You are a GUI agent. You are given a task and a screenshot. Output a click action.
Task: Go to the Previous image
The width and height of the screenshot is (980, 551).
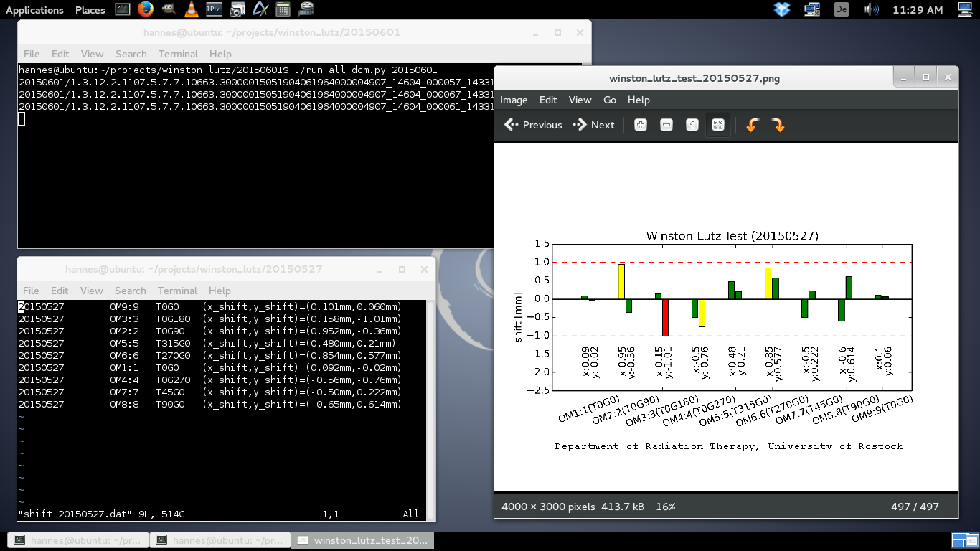click(x=533, y=125)
